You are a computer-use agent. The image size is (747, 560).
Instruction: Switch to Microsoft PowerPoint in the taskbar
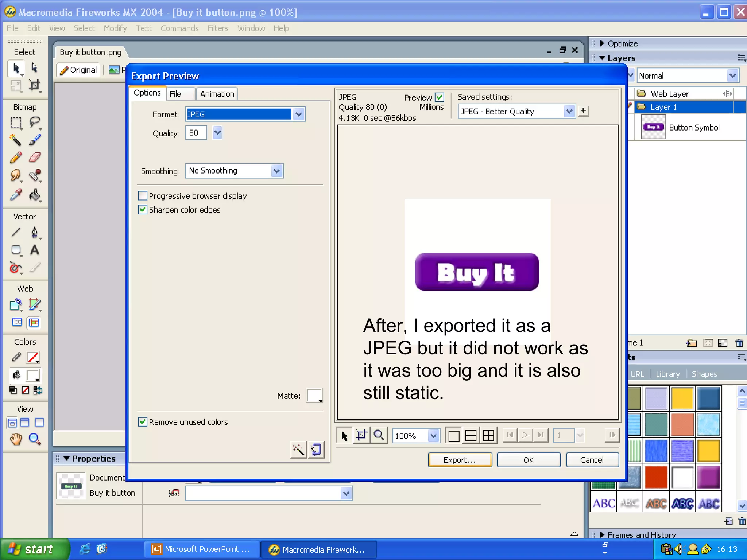click(202, 549)
